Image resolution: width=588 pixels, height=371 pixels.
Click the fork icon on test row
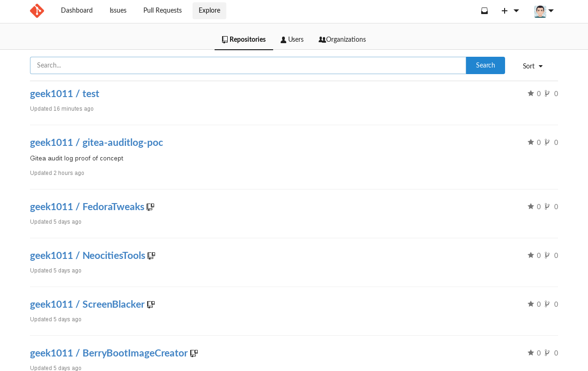point(547,93)
